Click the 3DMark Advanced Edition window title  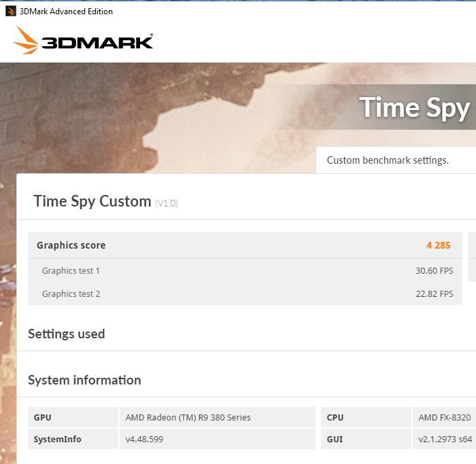[x=66, y=12]
